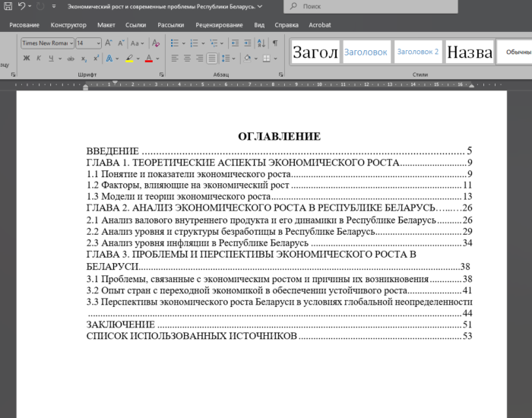The width and height of the screenshot is (532, 418).
Task: Show or hide paragraph marks (¶)
Action: 275,43
